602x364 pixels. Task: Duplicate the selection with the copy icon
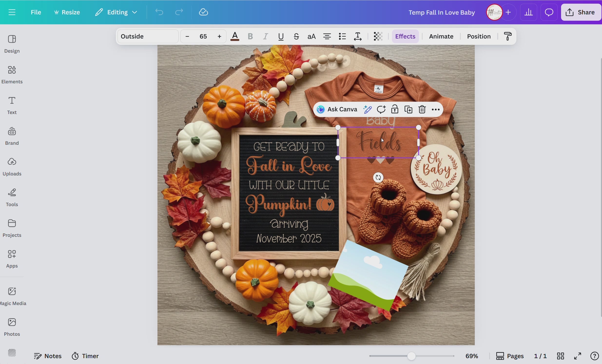coord(408,109)
